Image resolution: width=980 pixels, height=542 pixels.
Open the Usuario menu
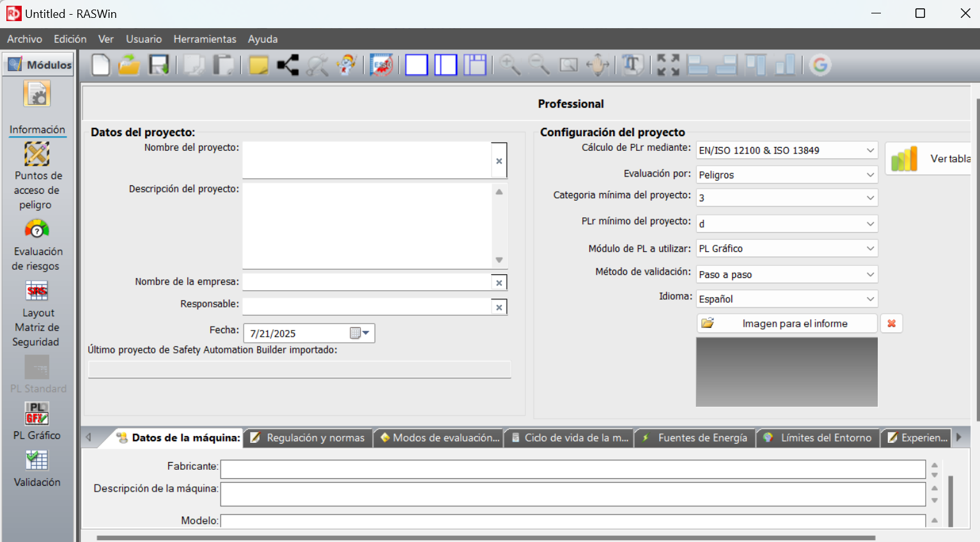144,39
